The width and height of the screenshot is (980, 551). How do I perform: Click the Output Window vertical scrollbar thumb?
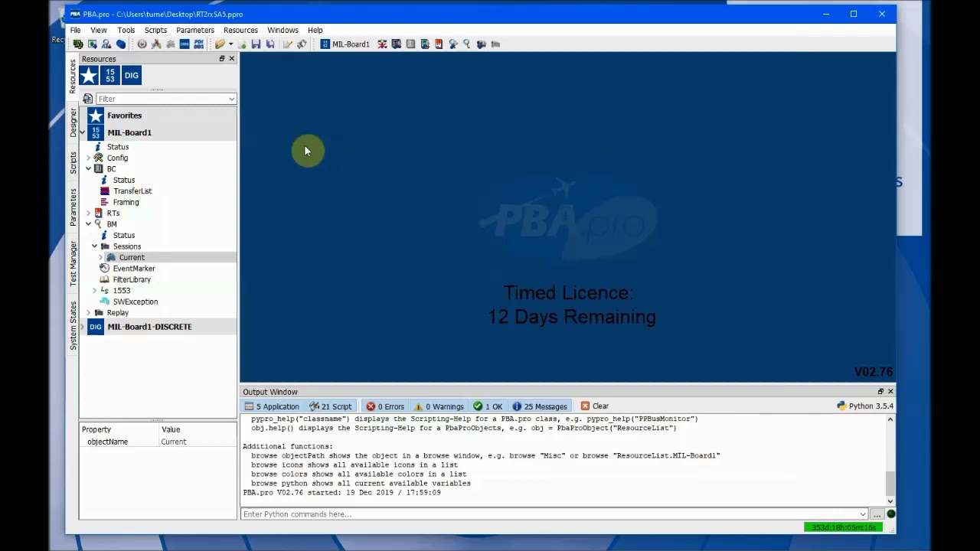890,484
